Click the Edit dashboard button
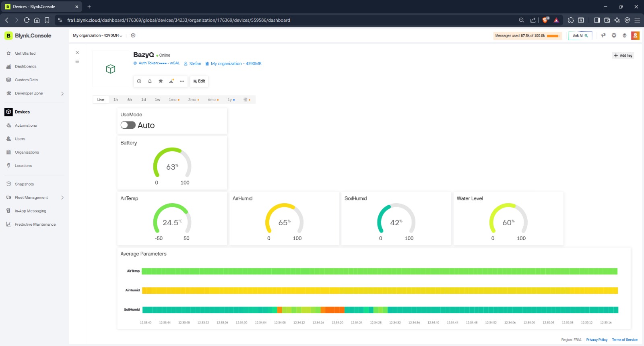Viewport: 644px width, 346px height. click(x=199, y=81)
